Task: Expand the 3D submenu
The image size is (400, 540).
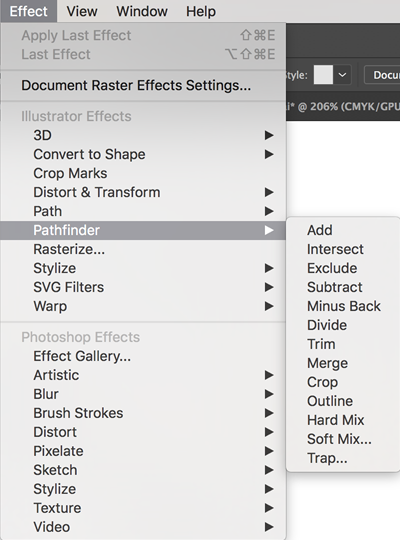Action: pos(143,135)
